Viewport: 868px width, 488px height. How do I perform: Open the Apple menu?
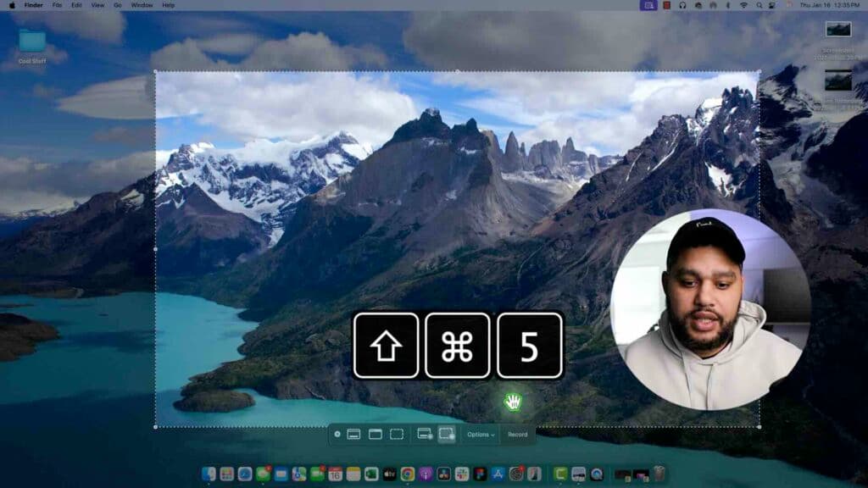12,5
